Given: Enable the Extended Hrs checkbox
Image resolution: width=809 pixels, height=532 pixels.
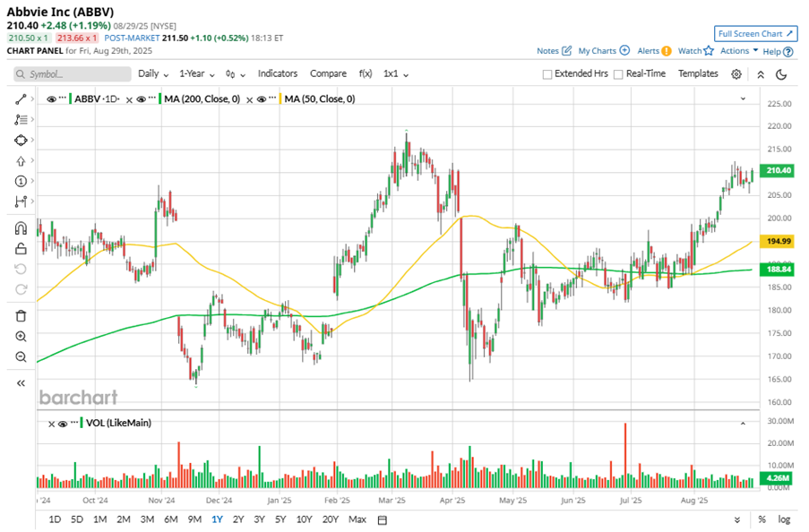Looking at the screenshot, I should (547, 74).
